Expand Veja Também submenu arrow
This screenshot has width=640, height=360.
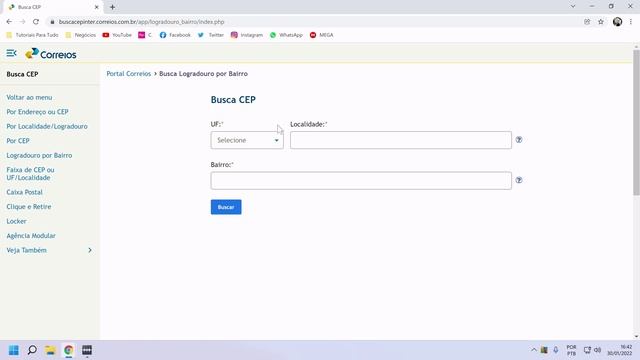pos(90,250)
